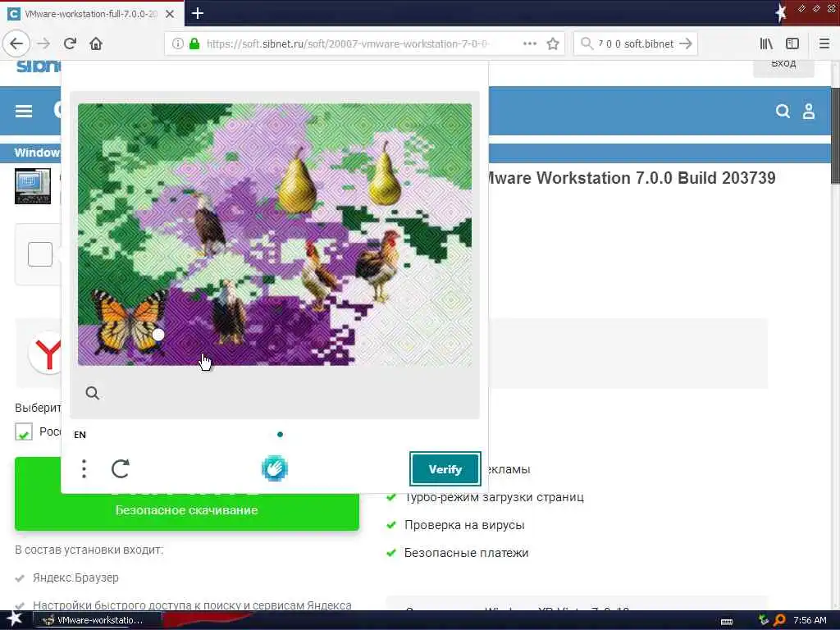Click the browser search field
Screen dimensions: 840x630
(636, 43)
